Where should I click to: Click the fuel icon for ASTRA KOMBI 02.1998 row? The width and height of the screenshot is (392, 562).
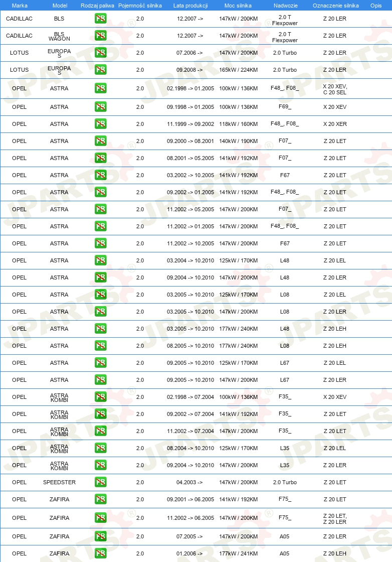(x=101, y=397)
